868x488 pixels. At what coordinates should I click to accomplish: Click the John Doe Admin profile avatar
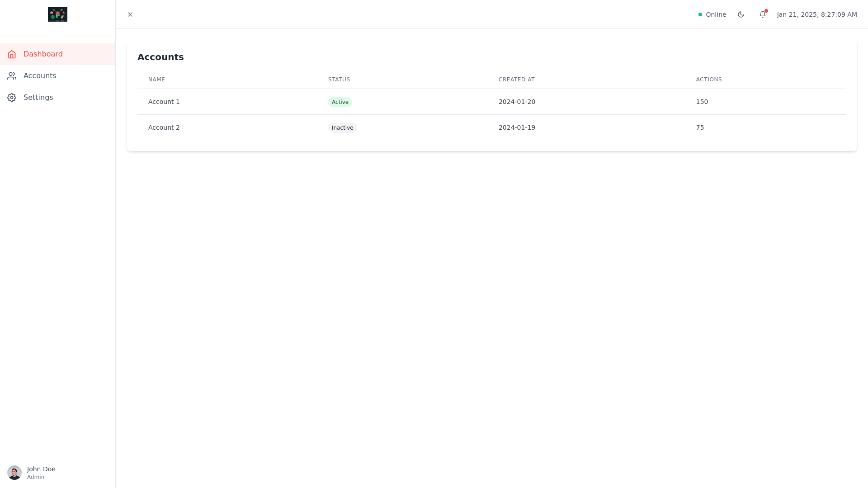(x=15, y=472)
